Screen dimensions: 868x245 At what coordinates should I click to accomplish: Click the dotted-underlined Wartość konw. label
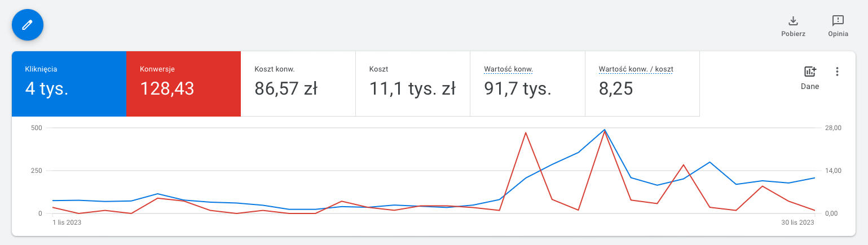point(508,69)
